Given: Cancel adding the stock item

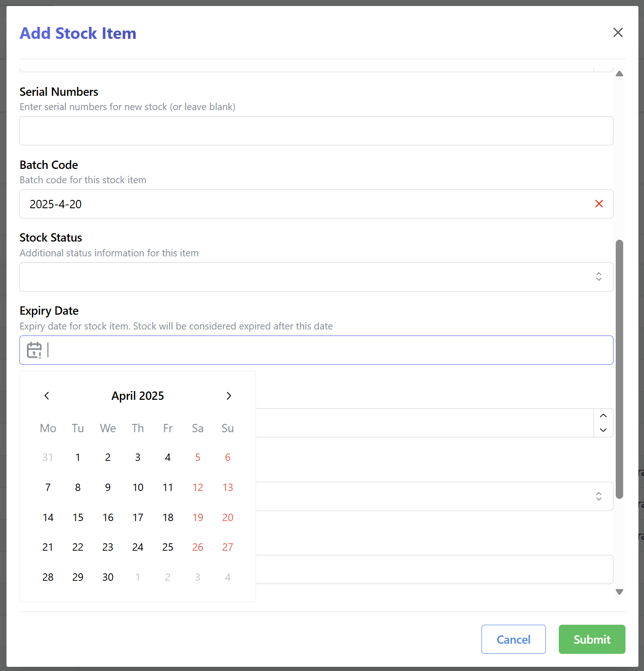Looking at the screenshot, I should point(513,639).
